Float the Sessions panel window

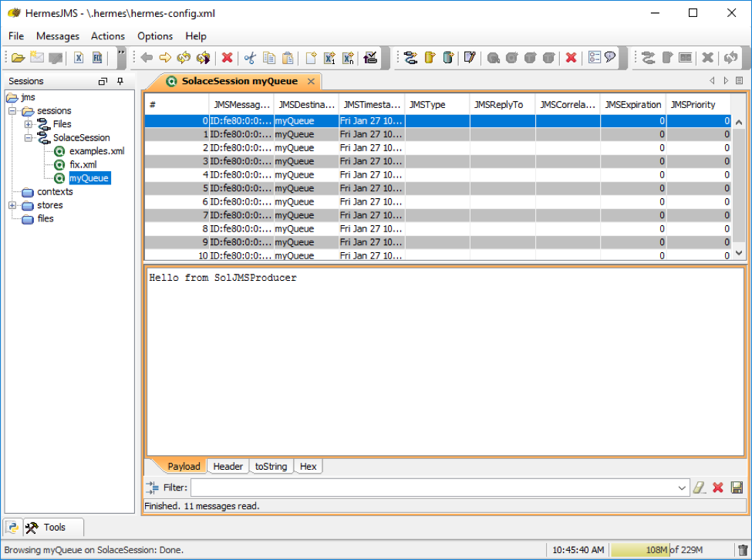click(x=103, y=81)
